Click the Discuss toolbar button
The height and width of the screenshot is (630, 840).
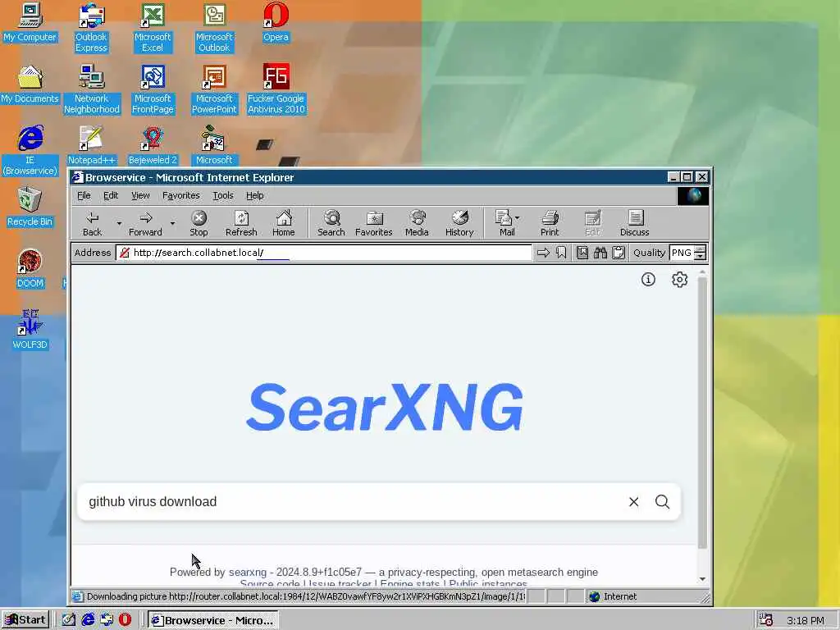tap(634, 223)
